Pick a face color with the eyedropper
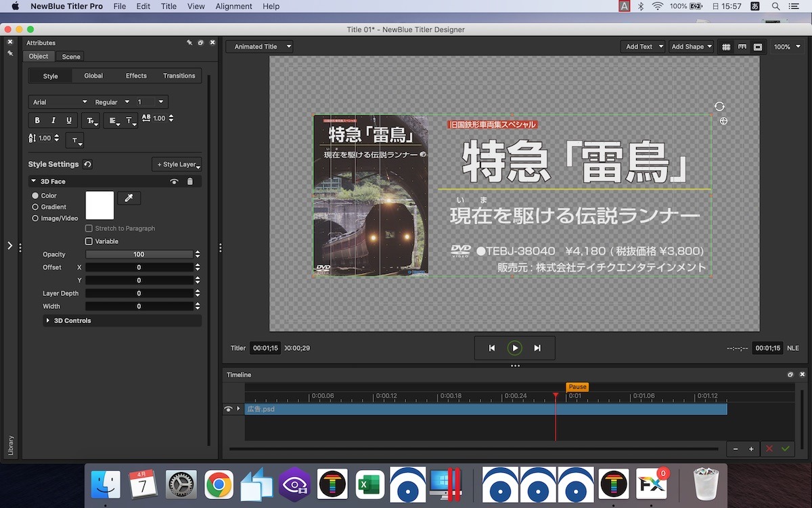This screenshot has height=508, width=812. 129,198
